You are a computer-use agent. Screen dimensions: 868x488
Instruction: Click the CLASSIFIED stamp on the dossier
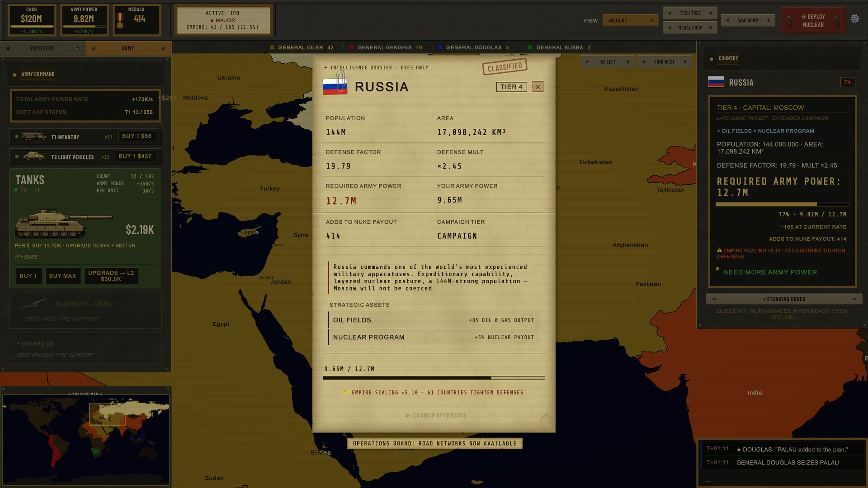coord(505,67)
